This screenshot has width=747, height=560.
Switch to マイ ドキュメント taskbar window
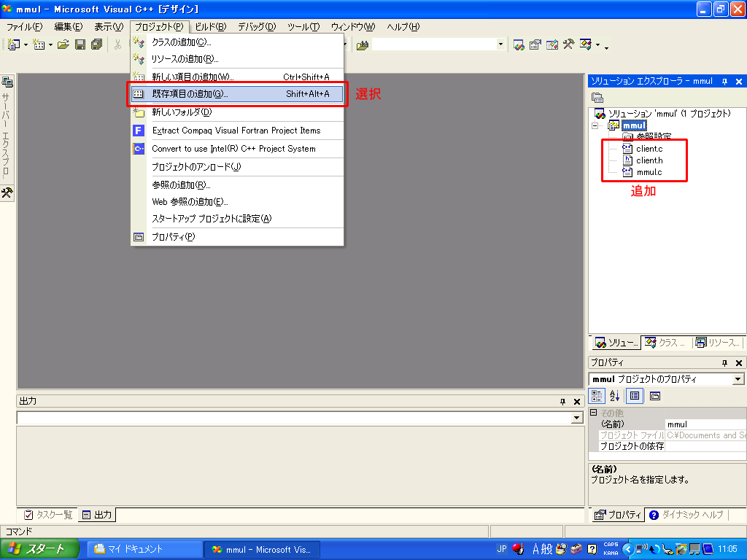click(144, 550)
